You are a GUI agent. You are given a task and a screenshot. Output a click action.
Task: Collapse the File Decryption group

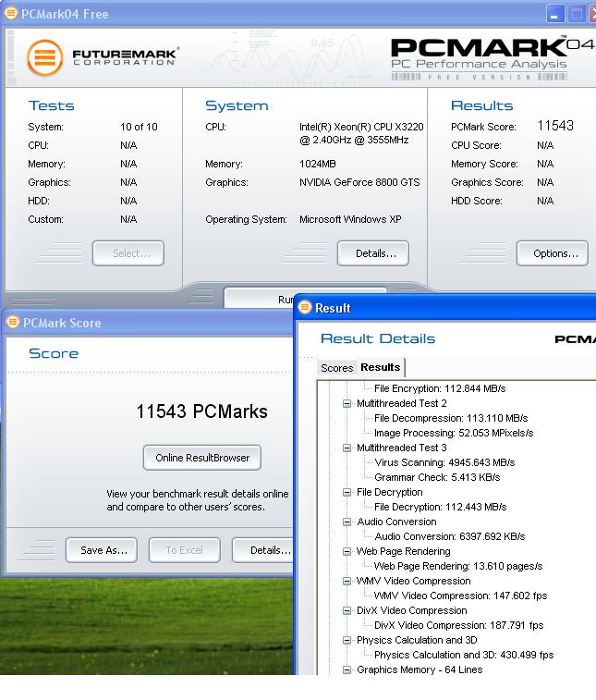pos(347,492)
